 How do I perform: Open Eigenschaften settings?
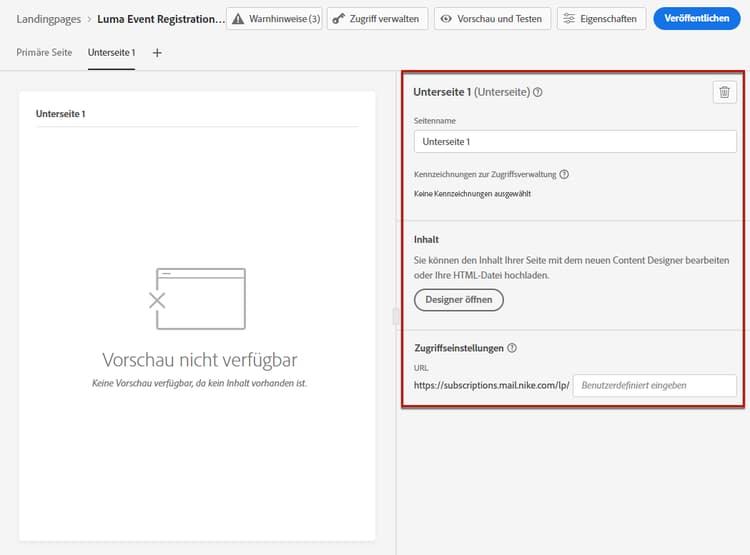click(x=601, y=19)
